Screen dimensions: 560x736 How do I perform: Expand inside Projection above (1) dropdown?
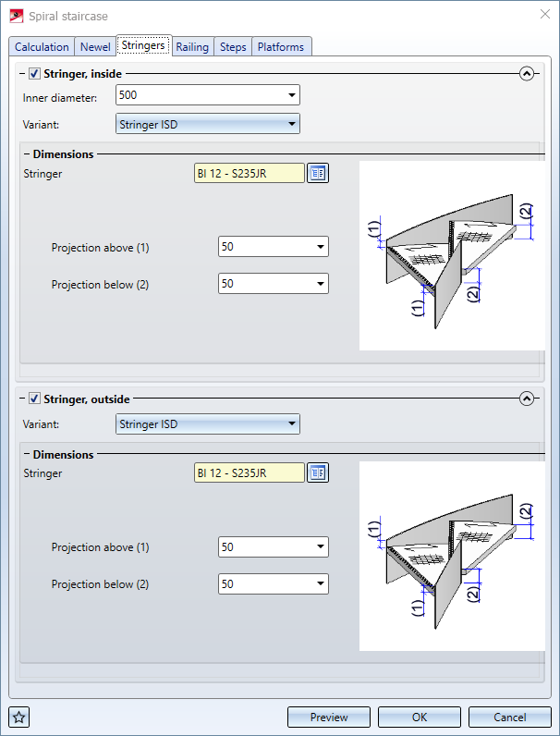coord(321,247)
